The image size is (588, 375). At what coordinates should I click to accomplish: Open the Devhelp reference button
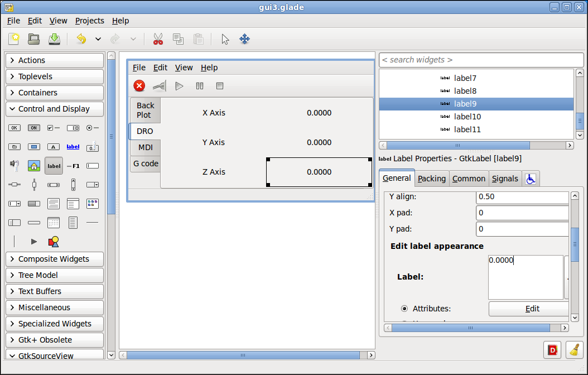pos(552,350)
